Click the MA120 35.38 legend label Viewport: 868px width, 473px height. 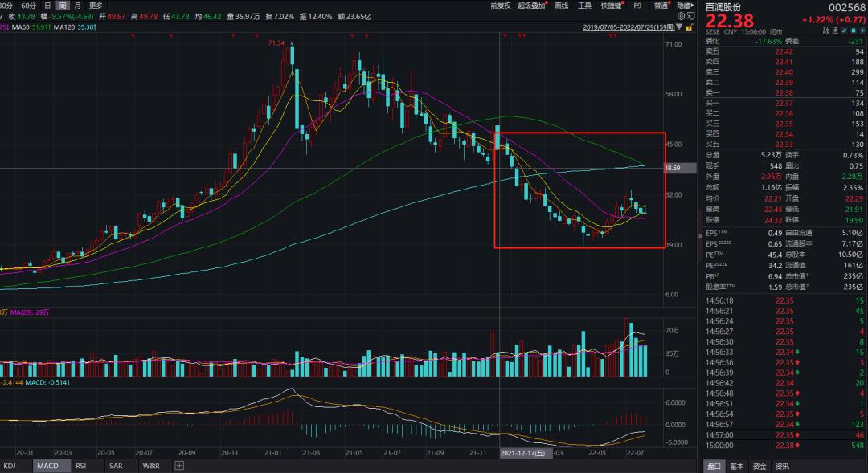coord(76,27)
